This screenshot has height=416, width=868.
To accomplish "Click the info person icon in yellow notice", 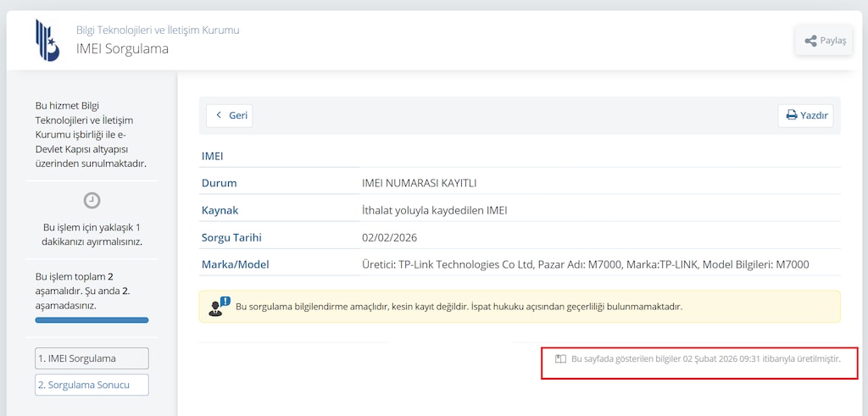I will (220, 306).
